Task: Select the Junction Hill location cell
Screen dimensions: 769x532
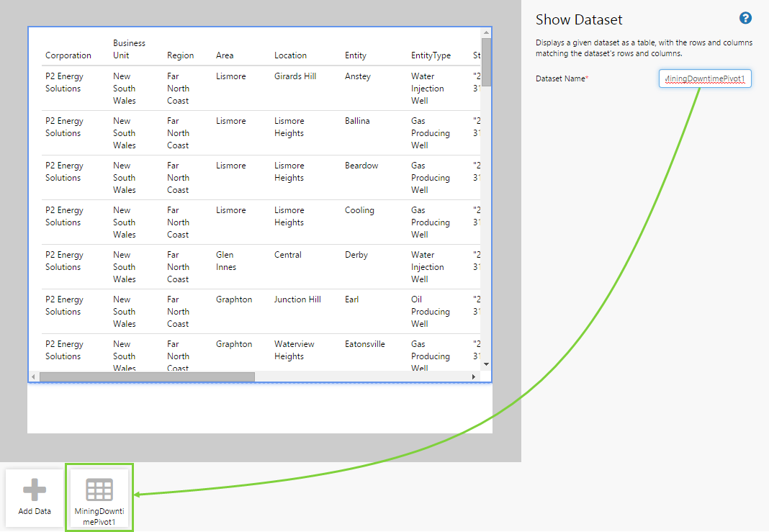Action: point(297,299)
